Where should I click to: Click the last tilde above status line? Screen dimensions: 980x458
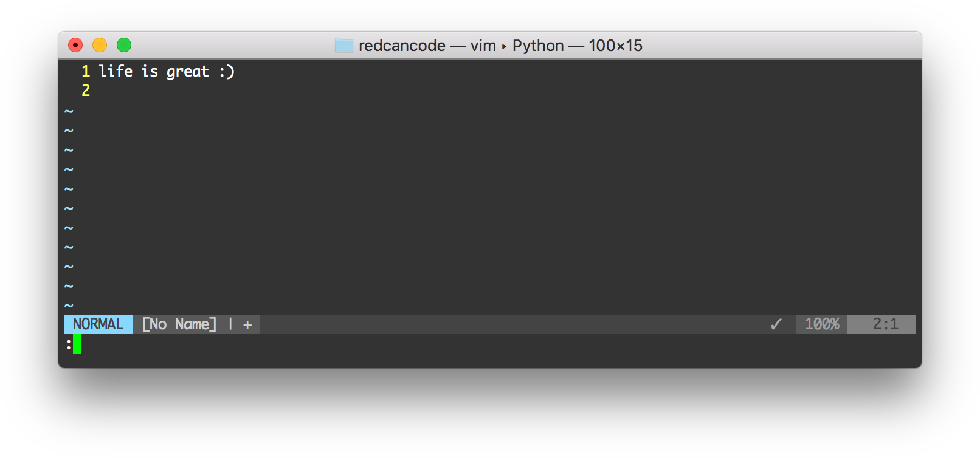tap(69, 306)
